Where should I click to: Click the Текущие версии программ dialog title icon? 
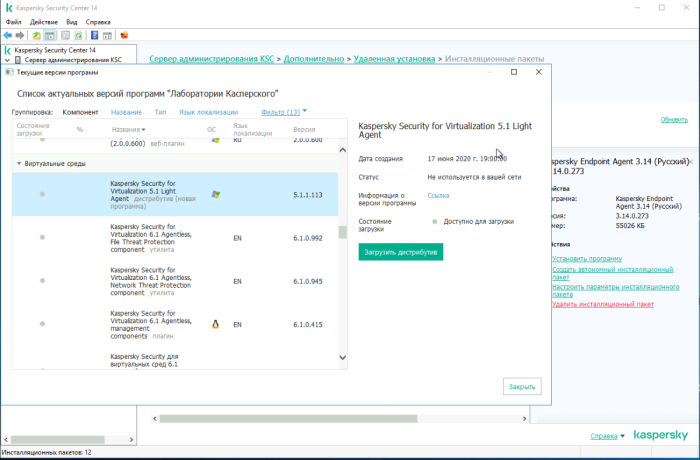tap(9, 72)
